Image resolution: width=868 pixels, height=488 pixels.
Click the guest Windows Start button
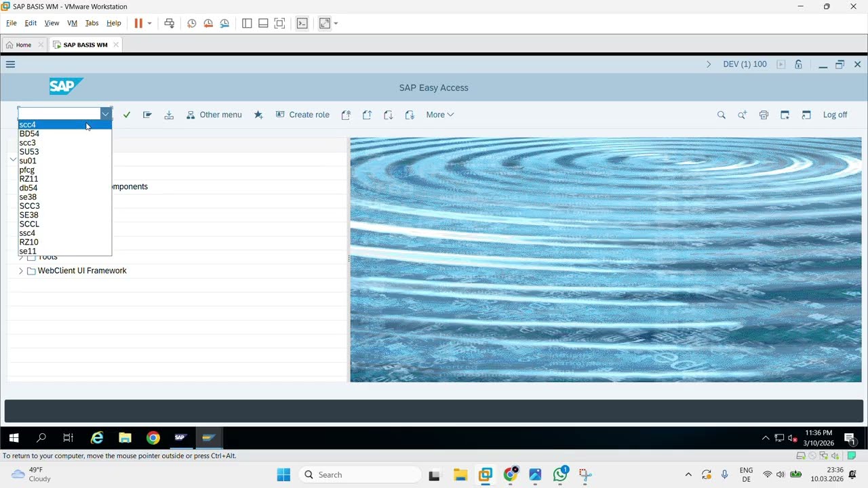(x=14, y=438)
